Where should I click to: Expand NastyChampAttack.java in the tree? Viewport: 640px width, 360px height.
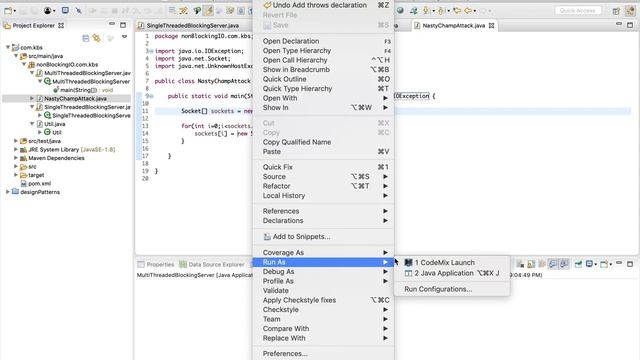[32, 98]
